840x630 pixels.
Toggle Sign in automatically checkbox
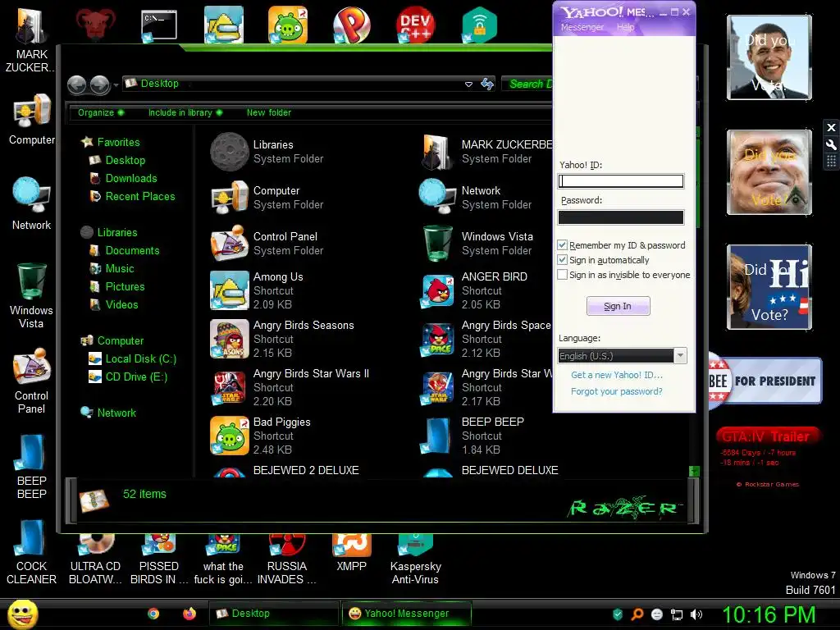click(x=563, y=260)
